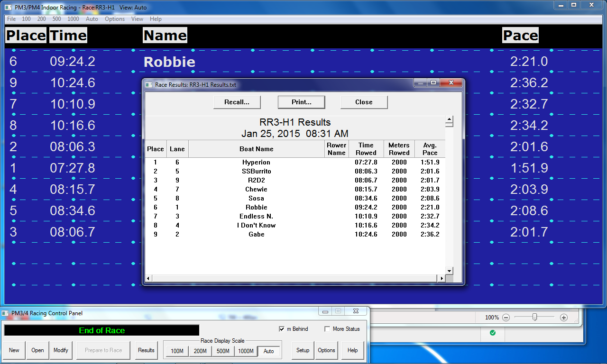Image resolution: width=607 pixels, height=364 pixels.
Task: Maximize the Race Results dialog window
Action: tap(433, 83)
